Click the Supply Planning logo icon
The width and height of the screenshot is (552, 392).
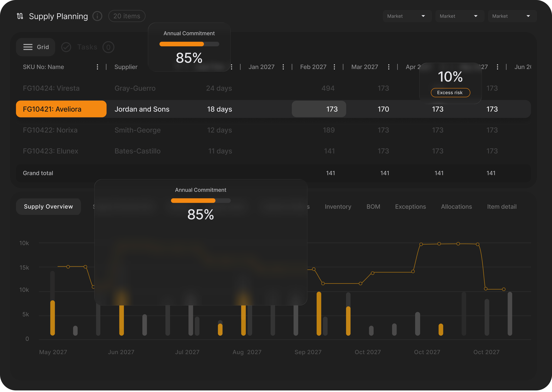click(x=20, y=16)
